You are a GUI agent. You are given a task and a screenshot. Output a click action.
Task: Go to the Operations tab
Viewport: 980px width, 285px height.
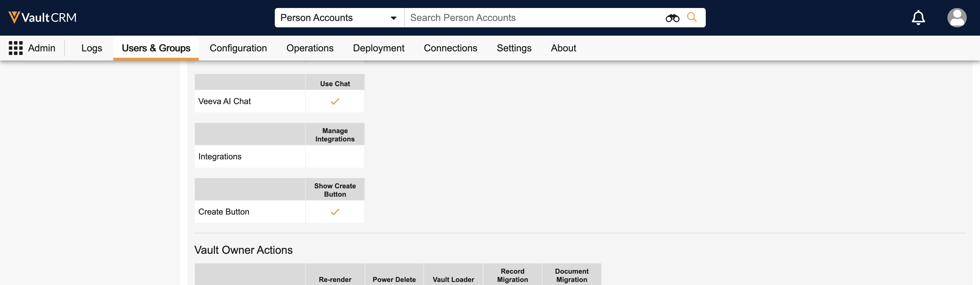[x=310, y=48]
